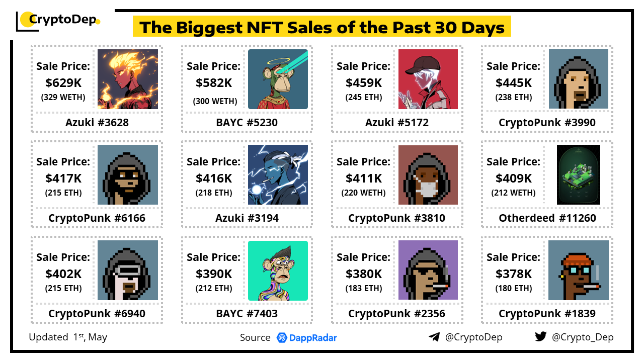
Task: Click the @CryptoDep Telegram handle
Action: (x=473, y=337)
